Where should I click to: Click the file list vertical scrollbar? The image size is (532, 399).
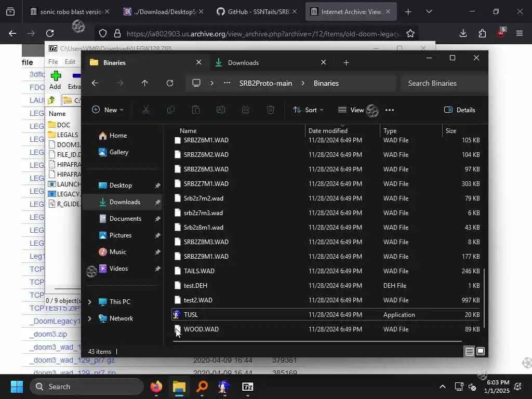(484, 298)
